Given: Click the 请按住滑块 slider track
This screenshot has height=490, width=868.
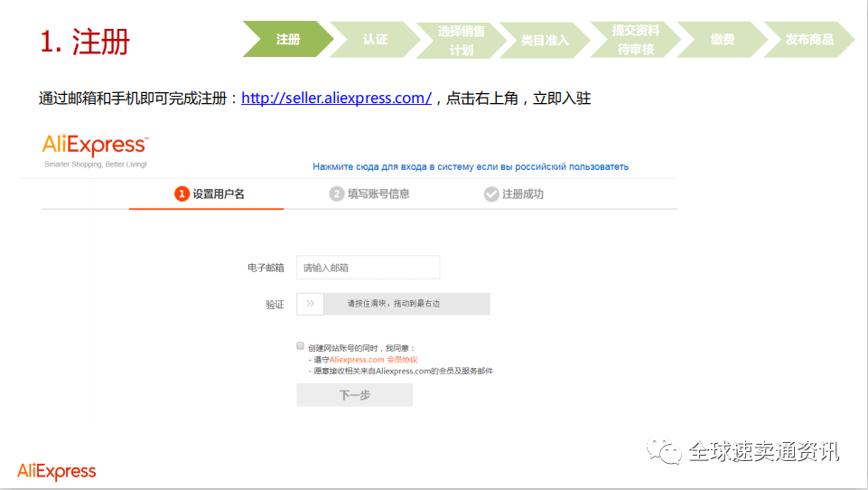Looking at the screenshot, I should [x=406, y=304].
